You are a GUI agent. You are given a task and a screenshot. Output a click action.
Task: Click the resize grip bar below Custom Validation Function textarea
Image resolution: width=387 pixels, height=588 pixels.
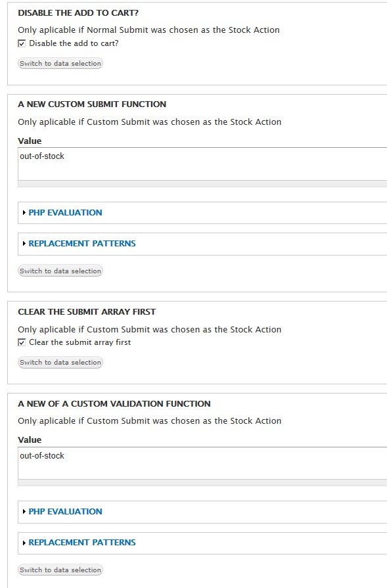[202, 483]
